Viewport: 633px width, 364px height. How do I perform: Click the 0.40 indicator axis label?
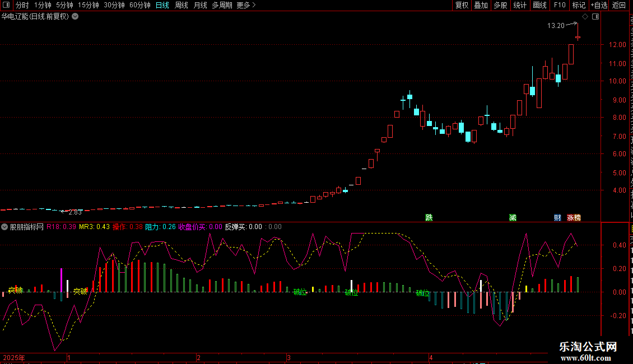point(619,245)
